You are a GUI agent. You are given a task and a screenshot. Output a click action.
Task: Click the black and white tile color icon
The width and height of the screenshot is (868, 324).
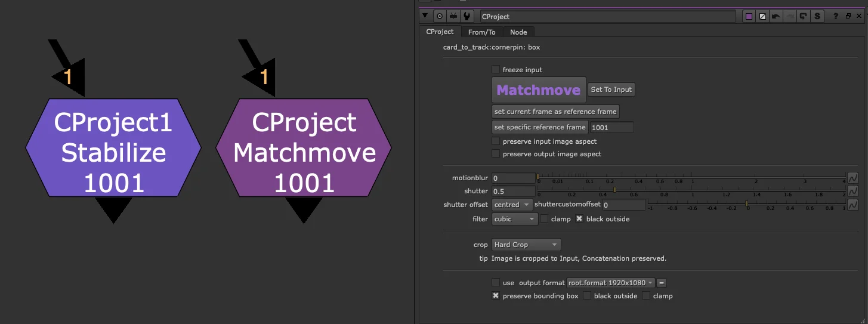(x=762, y=17)
